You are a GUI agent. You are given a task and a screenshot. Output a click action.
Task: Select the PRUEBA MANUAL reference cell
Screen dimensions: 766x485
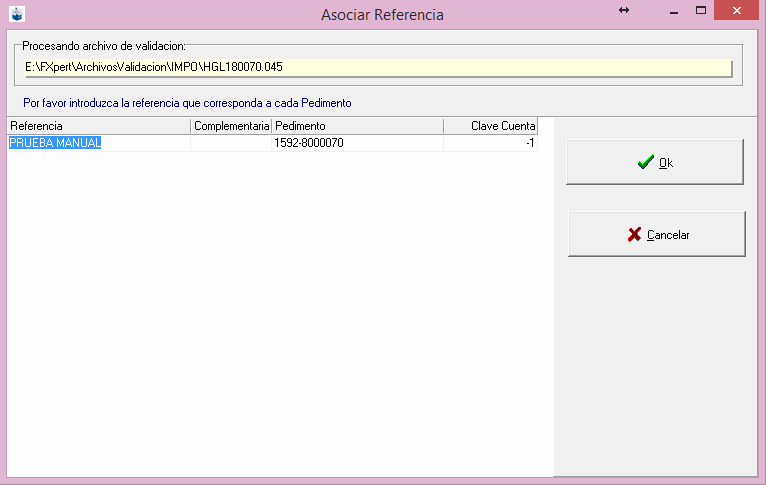coord(98,143)
